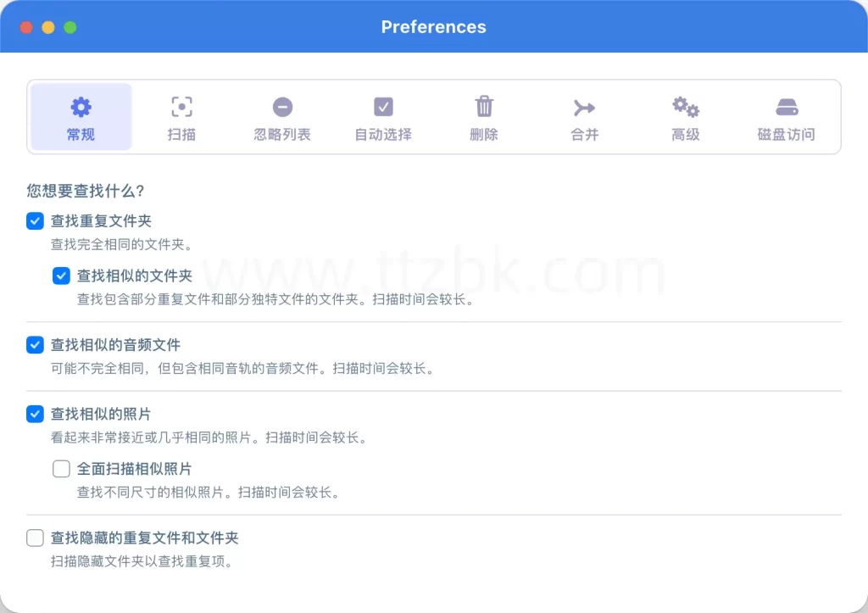Open the 合并 tab
868x613 pixels.
coord(583,117)
